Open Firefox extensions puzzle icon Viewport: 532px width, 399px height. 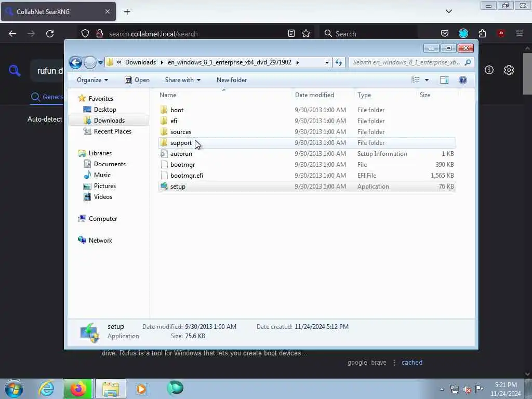click(482, 33)
